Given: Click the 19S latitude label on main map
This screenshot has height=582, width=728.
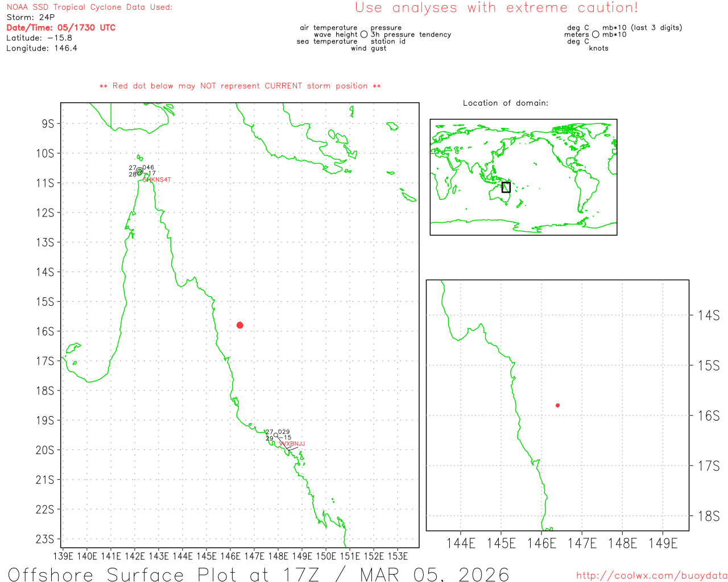Looking at the screenshot, I should 45,421.
